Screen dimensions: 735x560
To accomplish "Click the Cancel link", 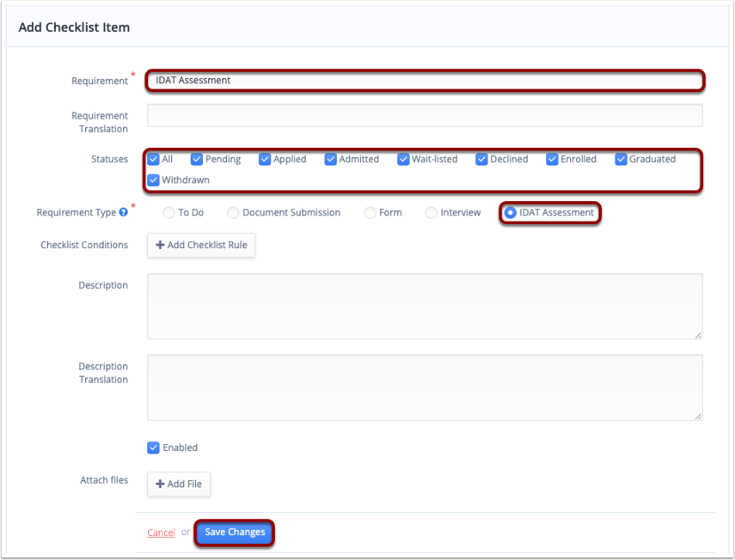I will (x=161, y=533).
